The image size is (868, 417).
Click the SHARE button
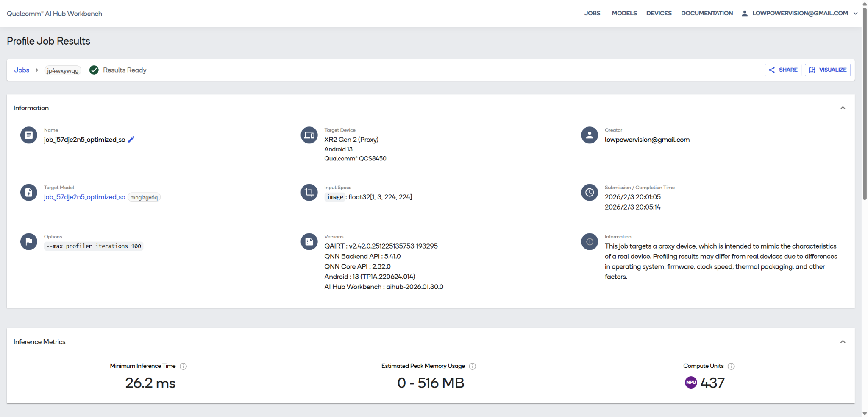[783, 70]
